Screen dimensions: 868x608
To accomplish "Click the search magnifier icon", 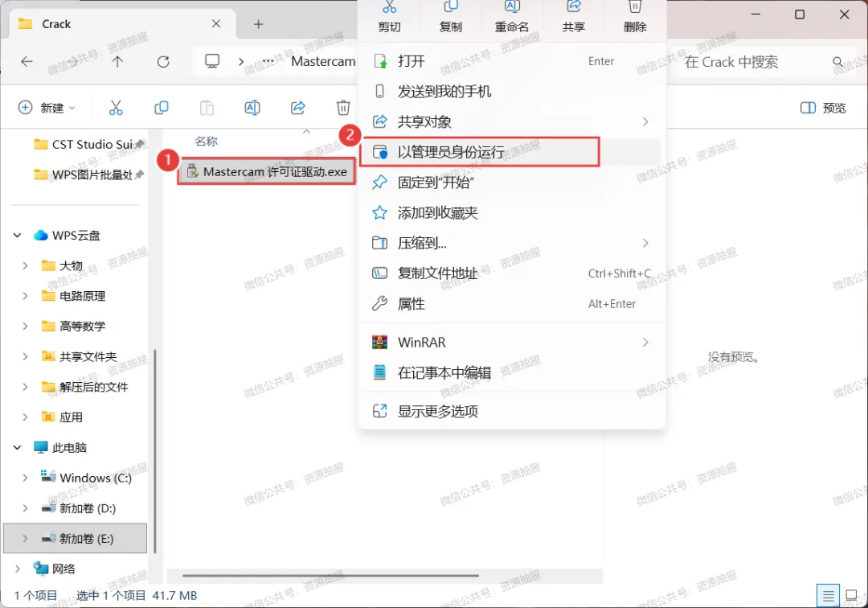I will point(838,61).
